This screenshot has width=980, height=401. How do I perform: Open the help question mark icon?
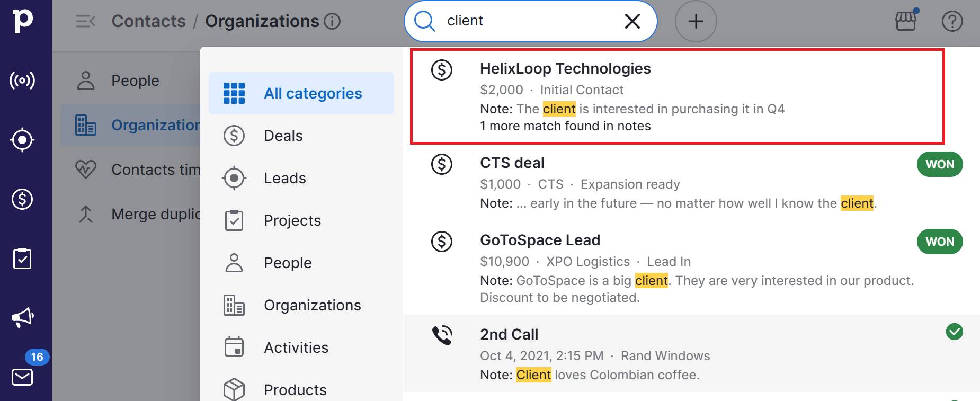pyautogui.click(x=952, y=21)
